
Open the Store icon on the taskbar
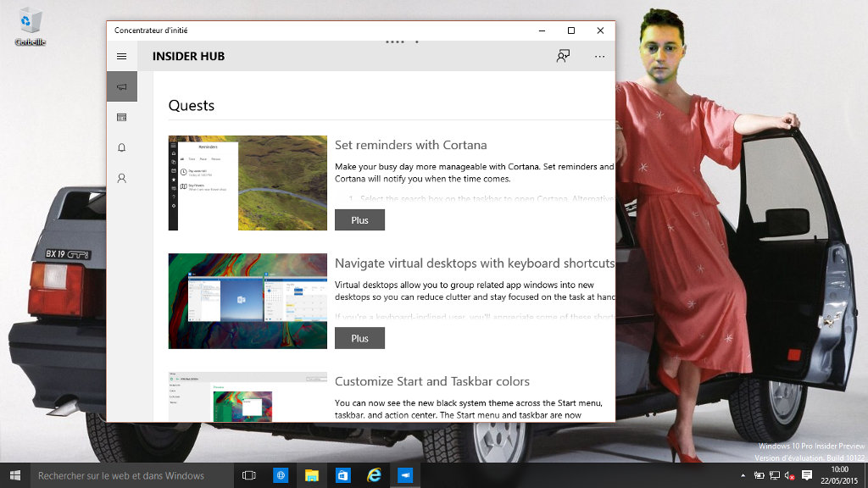(x=342, y=475)
